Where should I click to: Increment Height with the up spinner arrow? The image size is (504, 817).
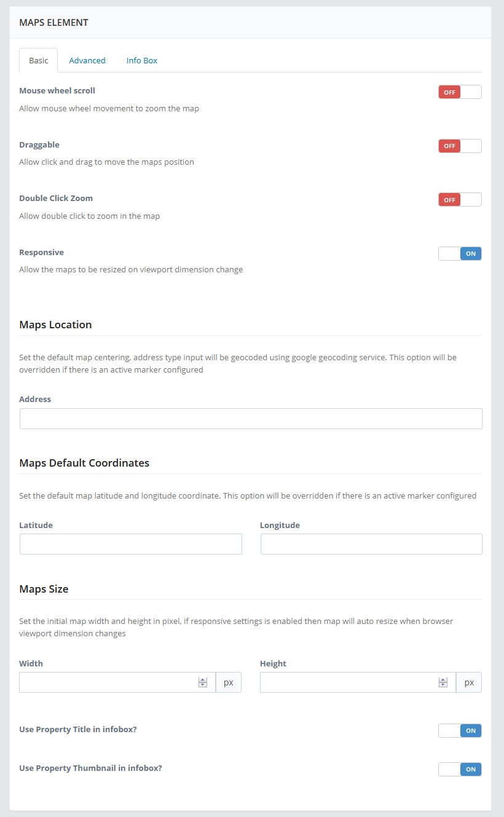click(443, 680)
